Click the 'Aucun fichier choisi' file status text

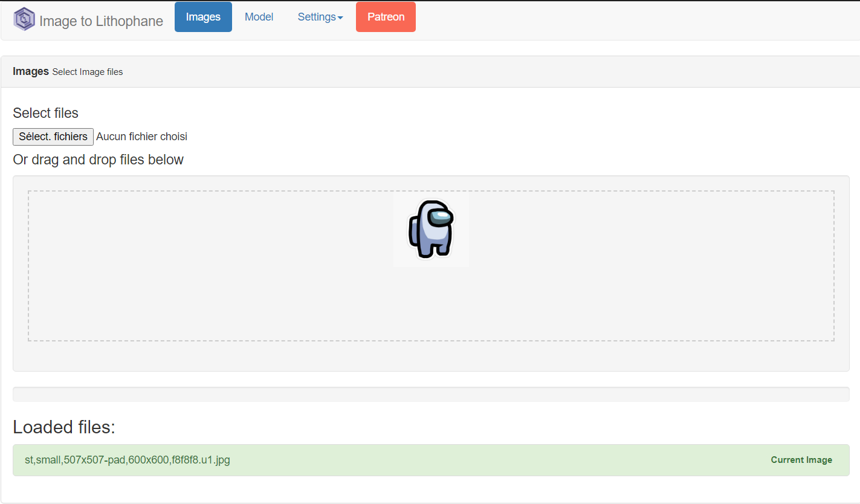coord(141,137)
